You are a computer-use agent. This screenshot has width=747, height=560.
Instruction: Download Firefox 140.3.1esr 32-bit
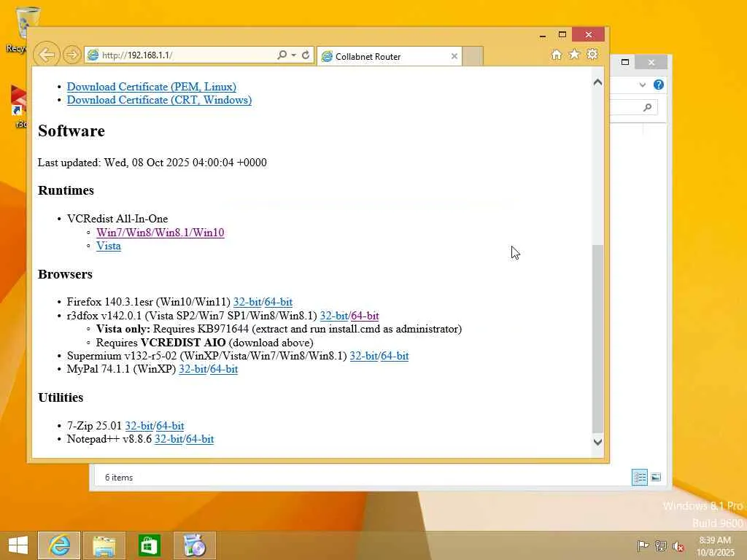tap(247, 302)
